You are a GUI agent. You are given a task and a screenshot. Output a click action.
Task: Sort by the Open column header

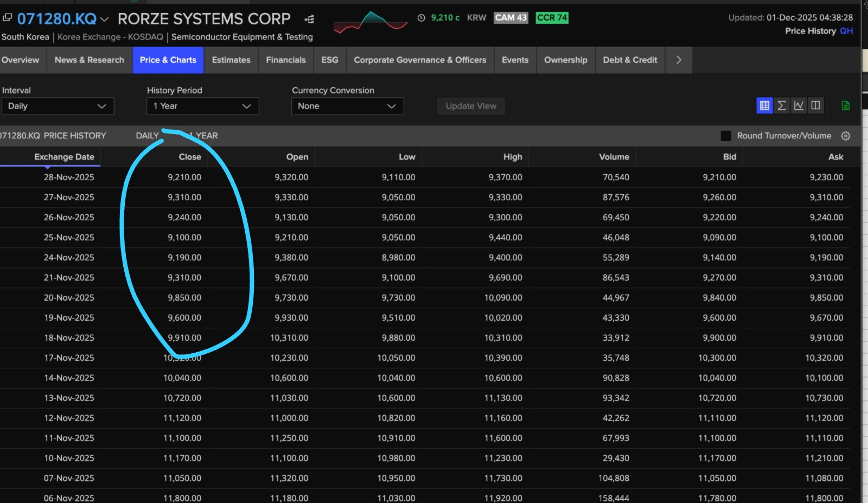coord(297,157)
